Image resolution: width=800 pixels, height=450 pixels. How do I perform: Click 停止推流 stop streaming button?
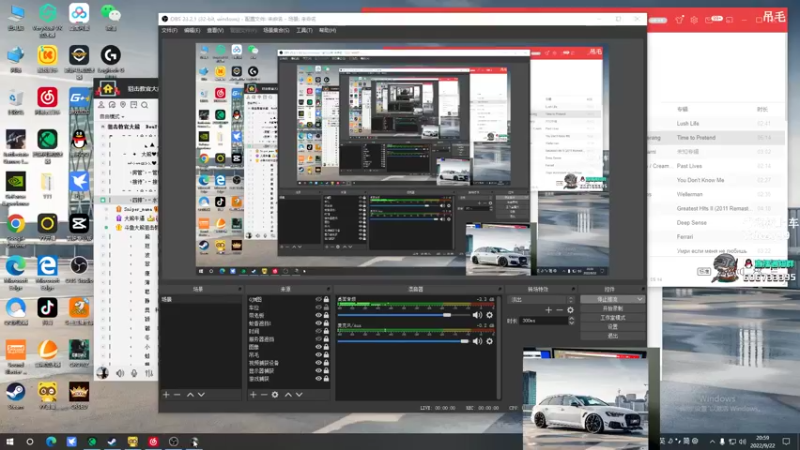tap(607, 299)
